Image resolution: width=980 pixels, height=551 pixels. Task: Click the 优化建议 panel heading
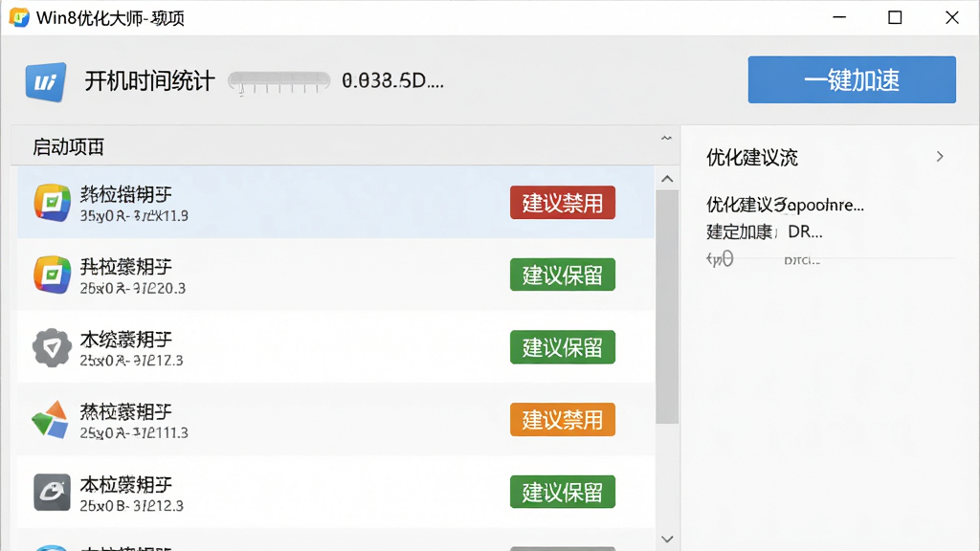[752, 158]
